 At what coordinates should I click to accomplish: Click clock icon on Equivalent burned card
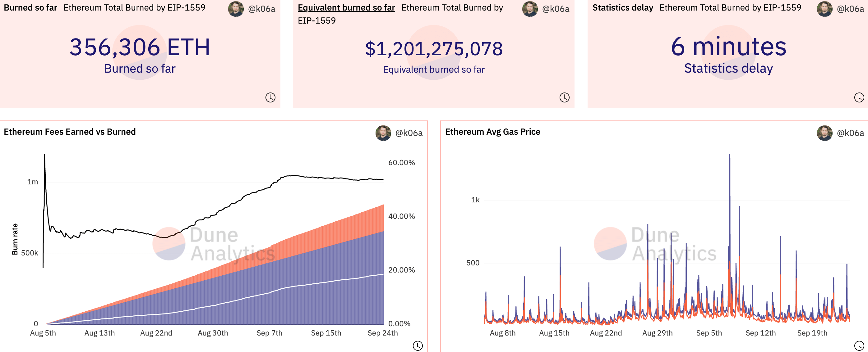pyautogui.click(x=564, y=97)
